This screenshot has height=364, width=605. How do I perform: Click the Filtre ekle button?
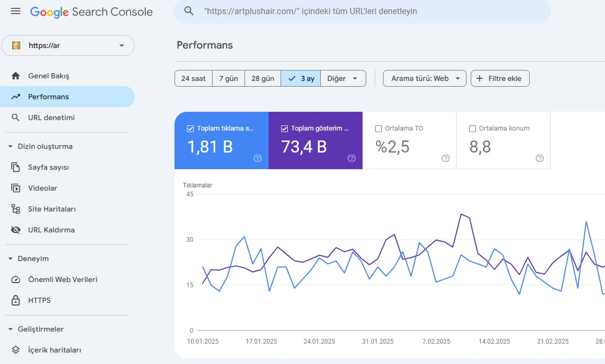coord(500,78)
